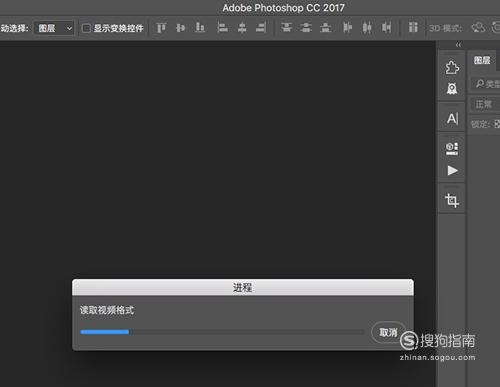Click the align right edges icon
Viewport: 500px width, 387px height.
(261, 28)
